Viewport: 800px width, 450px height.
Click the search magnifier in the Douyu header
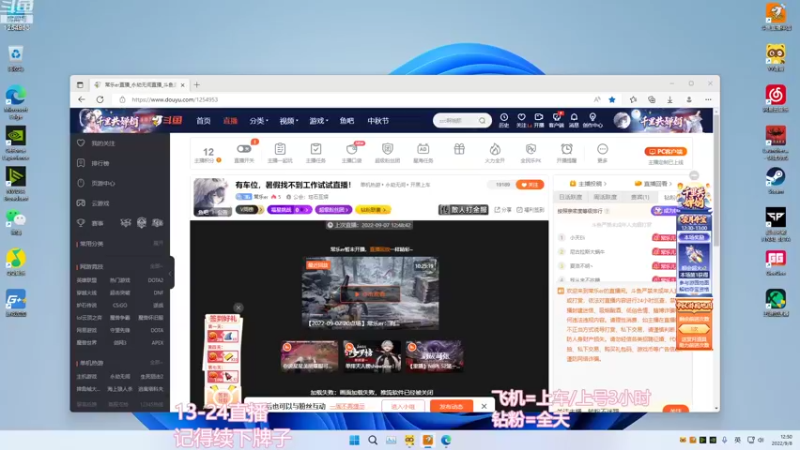point(482,120)
